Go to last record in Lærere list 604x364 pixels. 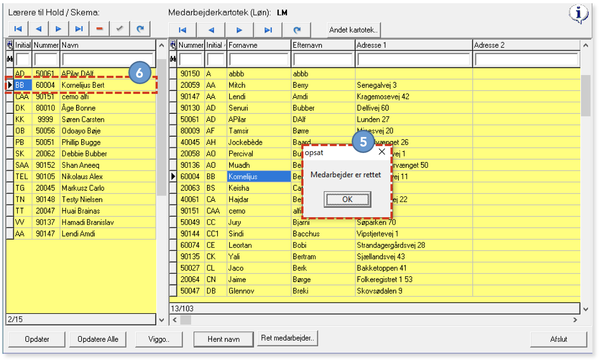(x=79, y=29)
